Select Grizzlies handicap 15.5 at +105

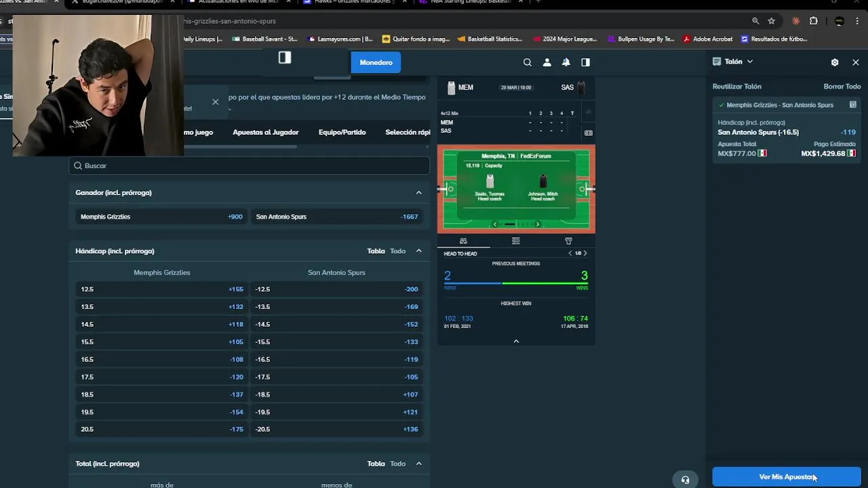click(x=161, y=342)
